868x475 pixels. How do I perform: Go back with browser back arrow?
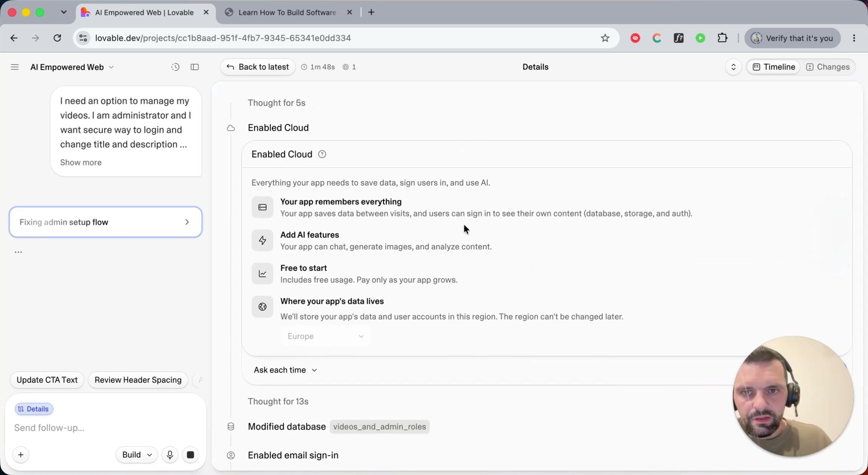(14, 38)
